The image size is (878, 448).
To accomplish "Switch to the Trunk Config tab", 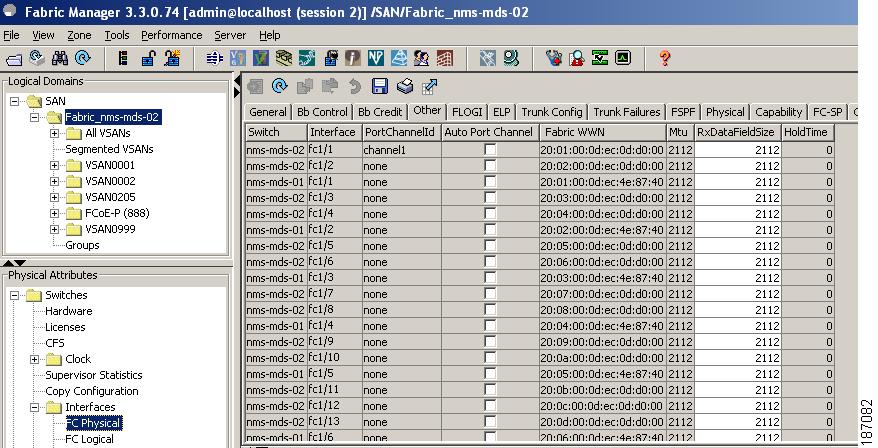I will pos(552,112).
